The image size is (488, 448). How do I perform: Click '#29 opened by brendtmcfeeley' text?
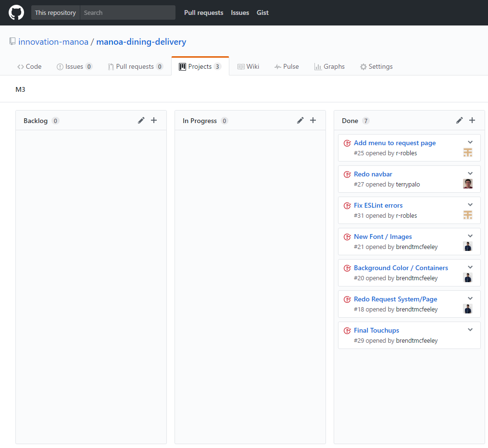tap(396, 341)
